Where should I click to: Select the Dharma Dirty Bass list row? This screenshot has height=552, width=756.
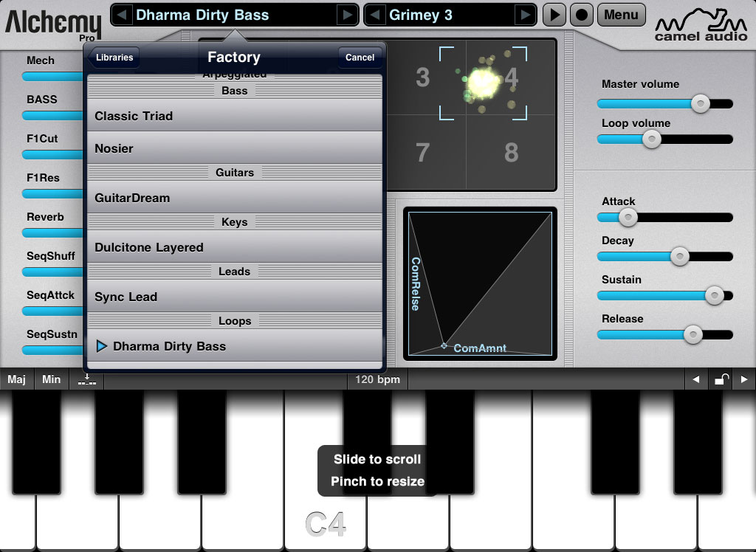tap(234, 346)
